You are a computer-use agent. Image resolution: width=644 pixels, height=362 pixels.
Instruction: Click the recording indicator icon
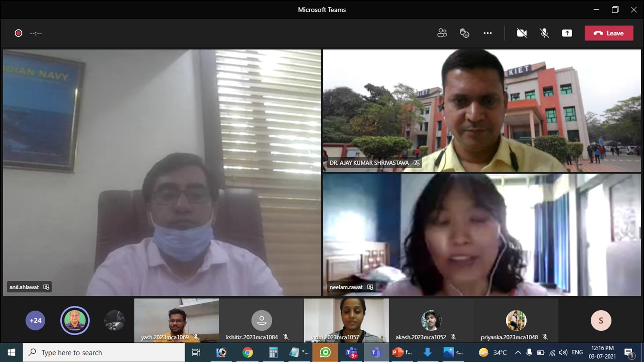(x=19, y=33)
